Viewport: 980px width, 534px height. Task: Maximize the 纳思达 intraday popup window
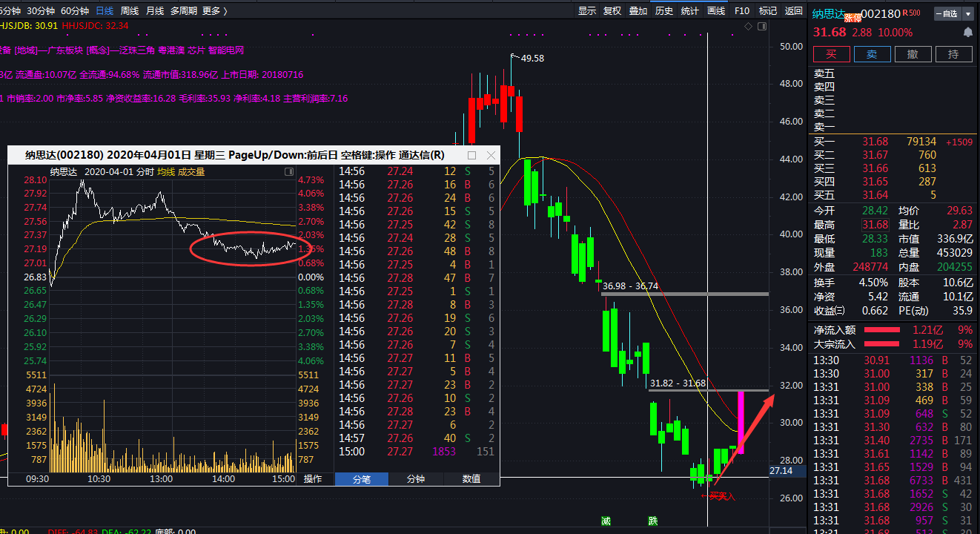[x=471, y=155]
